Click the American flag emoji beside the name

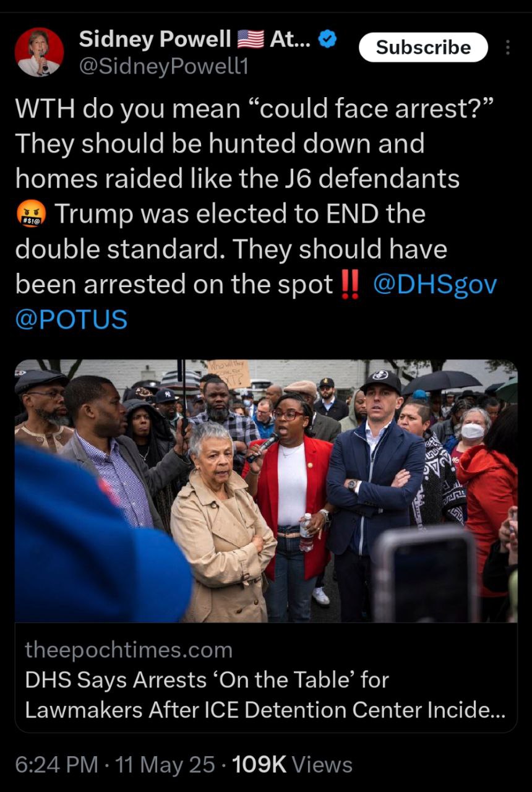(x=251, y=40)
